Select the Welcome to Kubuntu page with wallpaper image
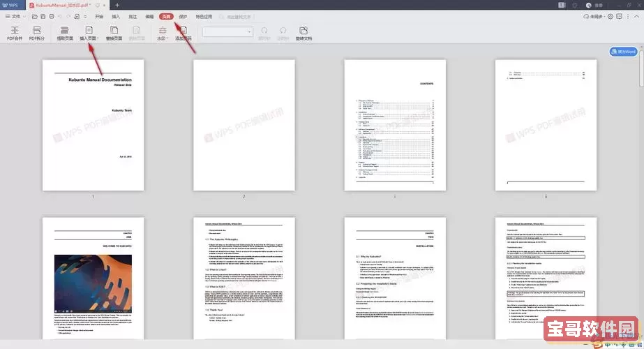 click(93, 279)
